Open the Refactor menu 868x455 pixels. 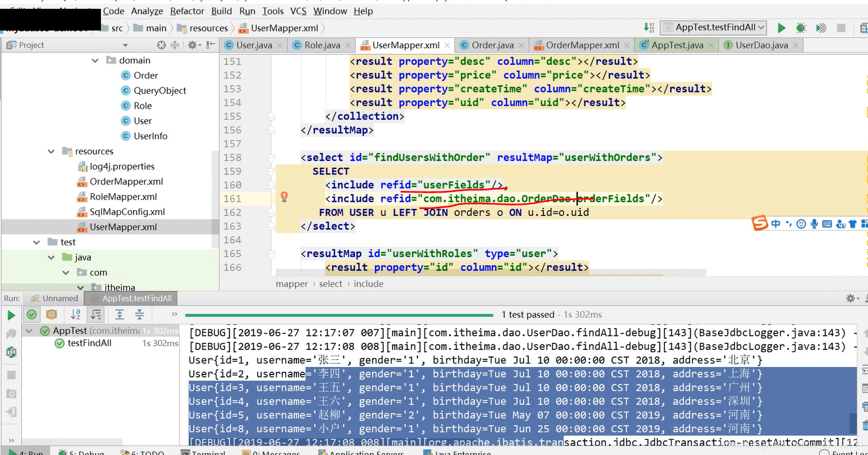coord(187,11)
